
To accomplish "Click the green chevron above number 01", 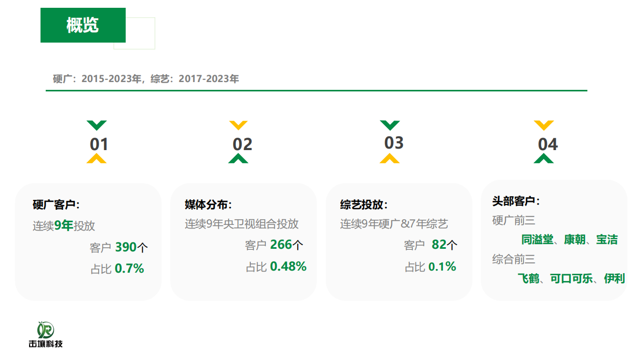I will click(x=97, y=125).
